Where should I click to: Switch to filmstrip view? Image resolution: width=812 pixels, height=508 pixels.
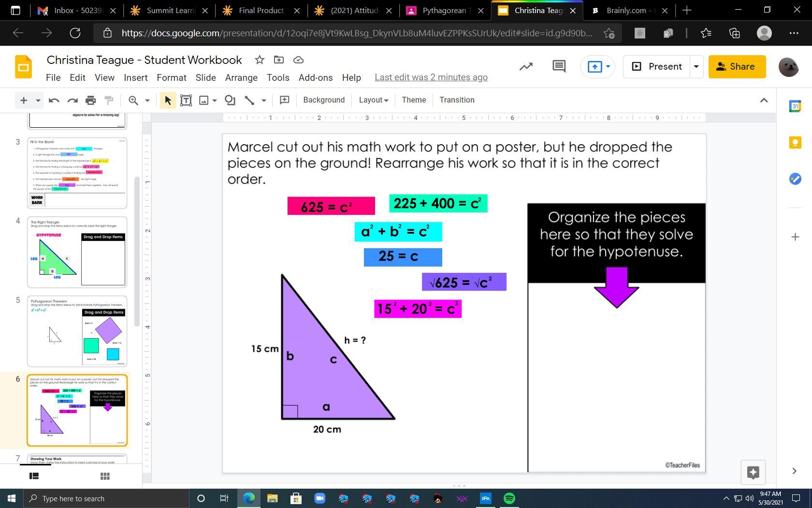coord(34,476)
